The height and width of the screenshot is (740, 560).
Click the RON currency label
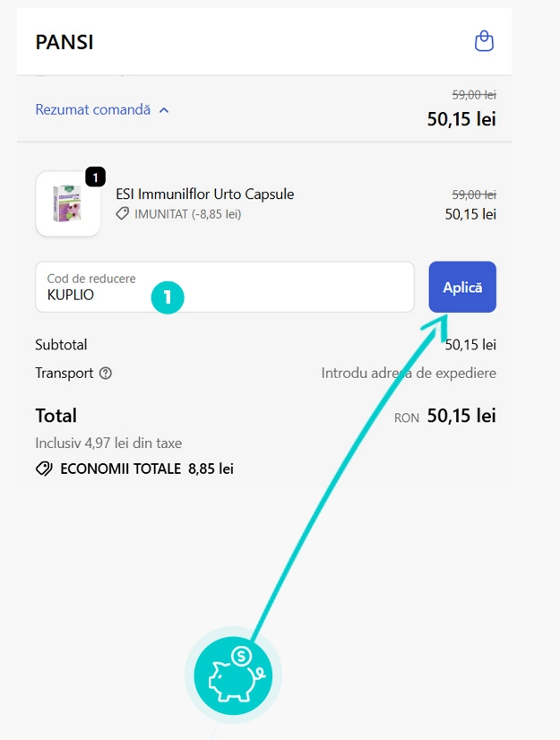[x=407, y=417]
